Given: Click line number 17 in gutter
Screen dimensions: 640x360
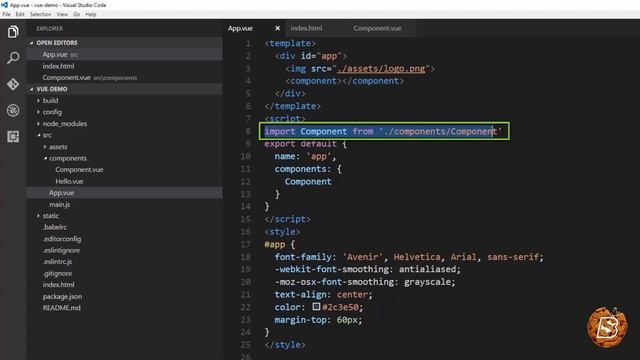Looking at the screenshot, I should (245, 244).
